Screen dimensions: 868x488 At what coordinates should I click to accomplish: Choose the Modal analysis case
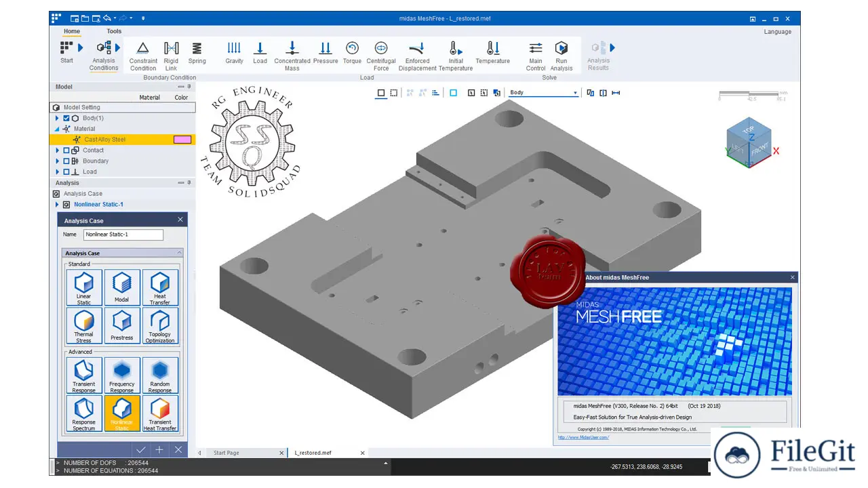click(x=122, y=288)
